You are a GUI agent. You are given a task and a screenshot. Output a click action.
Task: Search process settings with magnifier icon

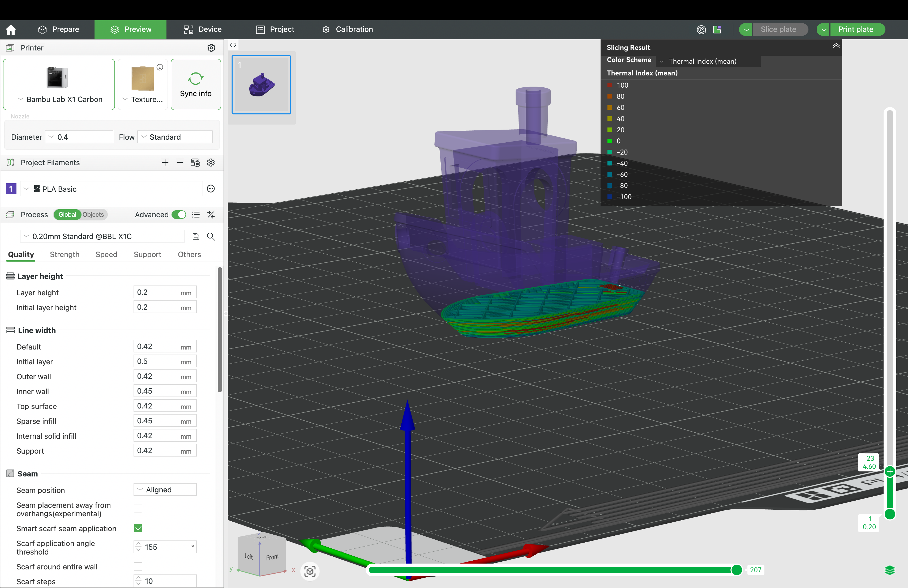pos(211,236)
